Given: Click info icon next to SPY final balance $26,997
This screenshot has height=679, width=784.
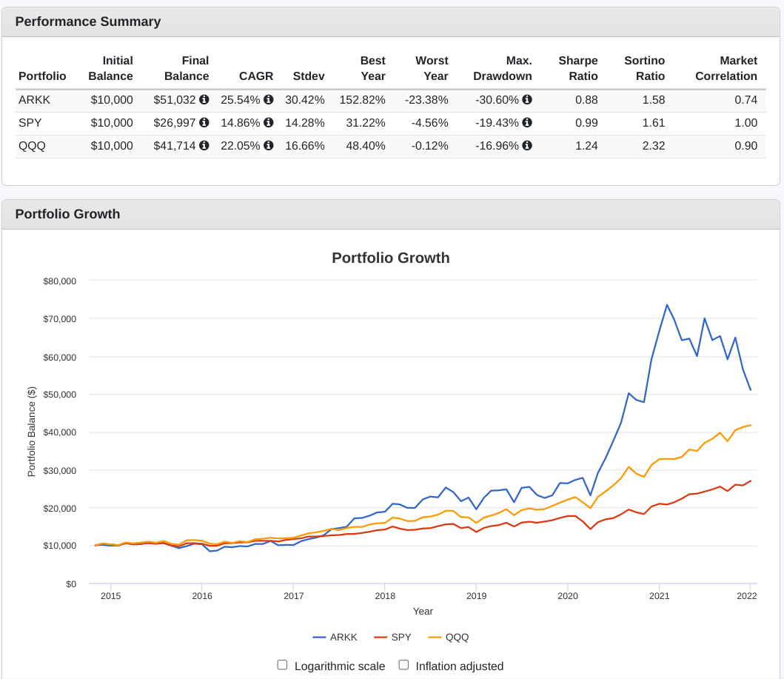Looking at the screenshot, I should [204, 122].
